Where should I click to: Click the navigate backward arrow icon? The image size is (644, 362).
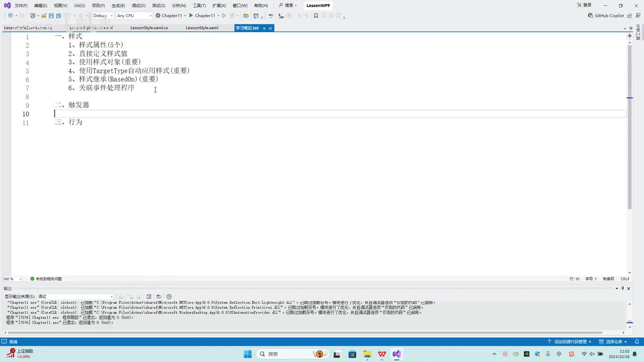pyautogui.click(x=10, y=16)
